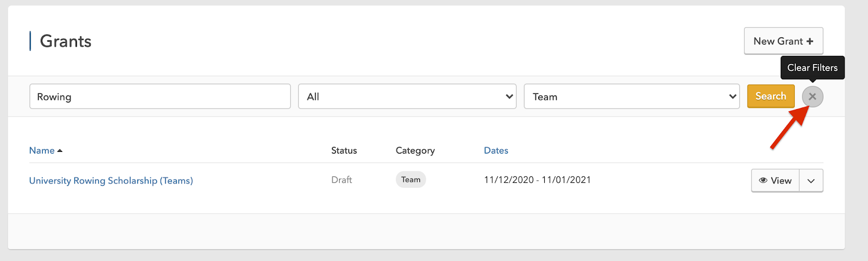Focus the Rowing search text field
This screenshot has height=261, width=868.
[160, 97]
